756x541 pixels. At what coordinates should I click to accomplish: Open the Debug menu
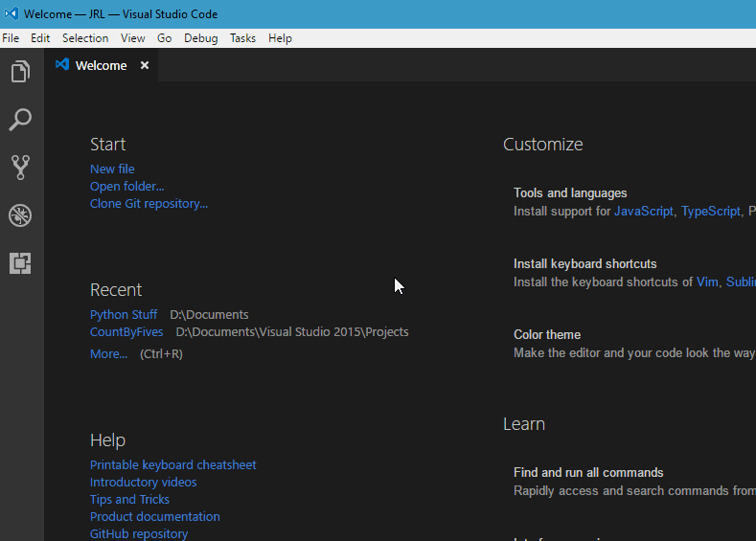tap(201, 38)
